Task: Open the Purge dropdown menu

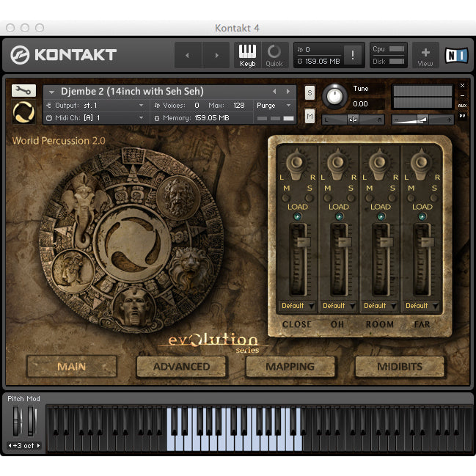Action: point(274,106)
